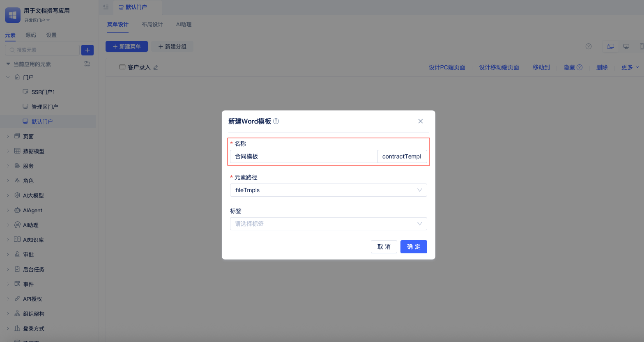Click 移动到 link
The width and height of the screenshot is (644, 342).
pyautogui.click(x=541, y=67)
